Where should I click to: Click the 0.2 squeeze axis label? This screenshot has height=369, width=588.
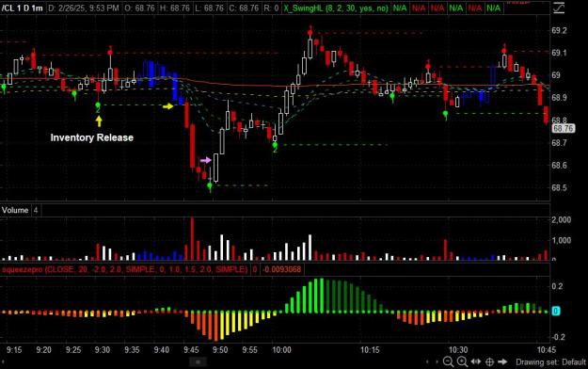coord(557,286)
